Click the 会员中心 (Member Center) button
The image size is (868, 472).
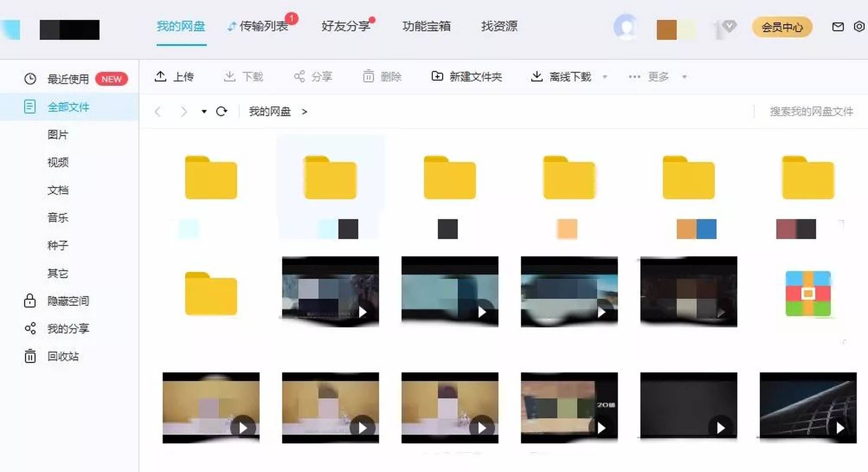[783, 27]
